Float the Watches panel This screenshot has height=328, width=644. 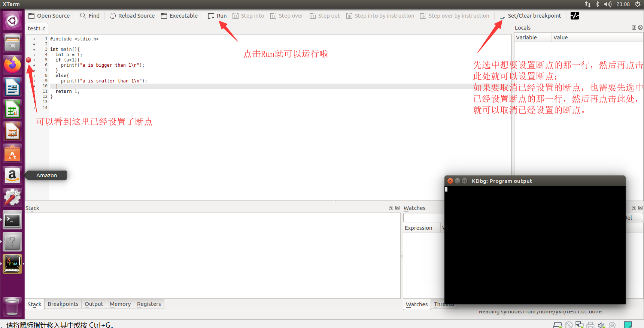point(634,208)
